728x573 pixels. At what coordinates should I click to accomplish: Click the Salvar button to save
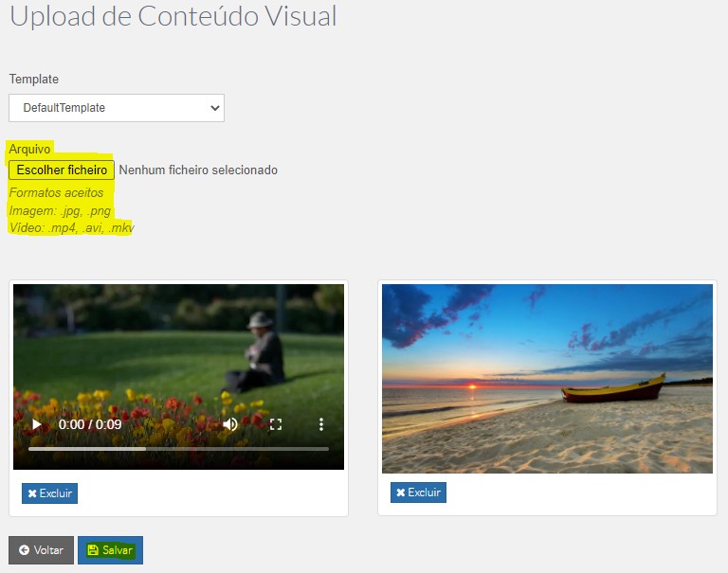(111, 550)
